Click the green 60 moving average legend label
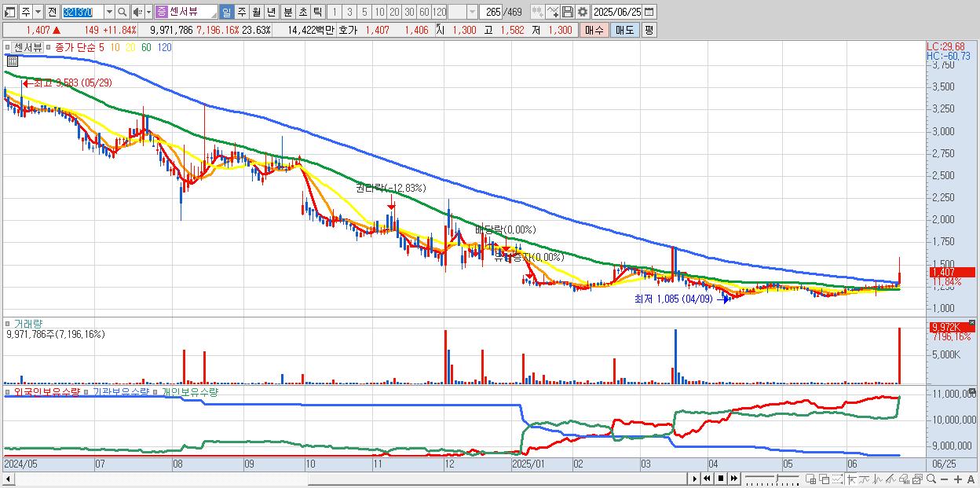 [x=146, y=47]
